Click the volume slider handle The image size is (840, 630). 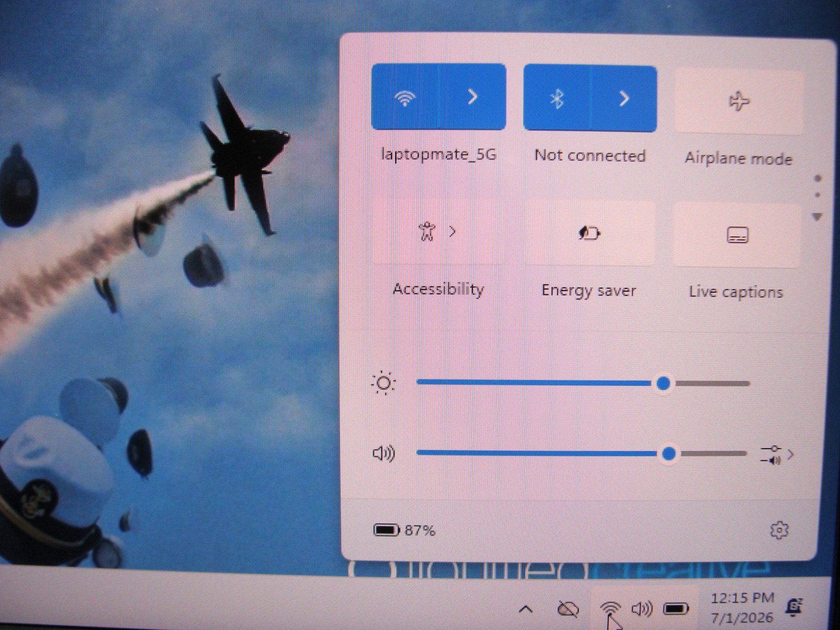point(669,454)
